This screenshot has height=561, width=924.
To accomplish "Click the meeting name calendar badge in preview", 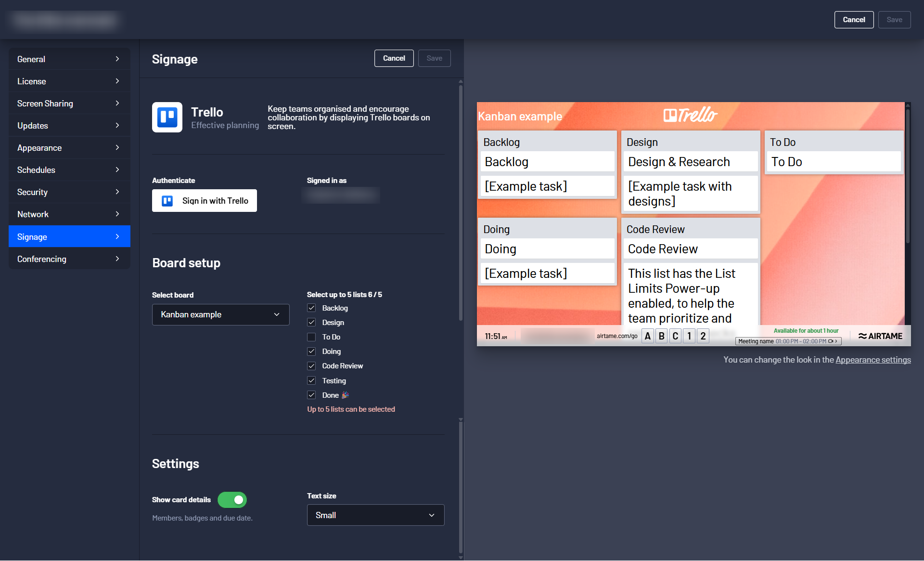I will (x=788, y=341).
